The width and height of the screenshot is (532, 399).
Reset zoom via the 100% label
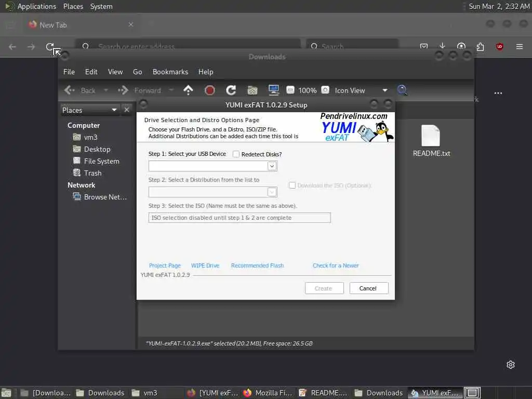tap(308, 90)
